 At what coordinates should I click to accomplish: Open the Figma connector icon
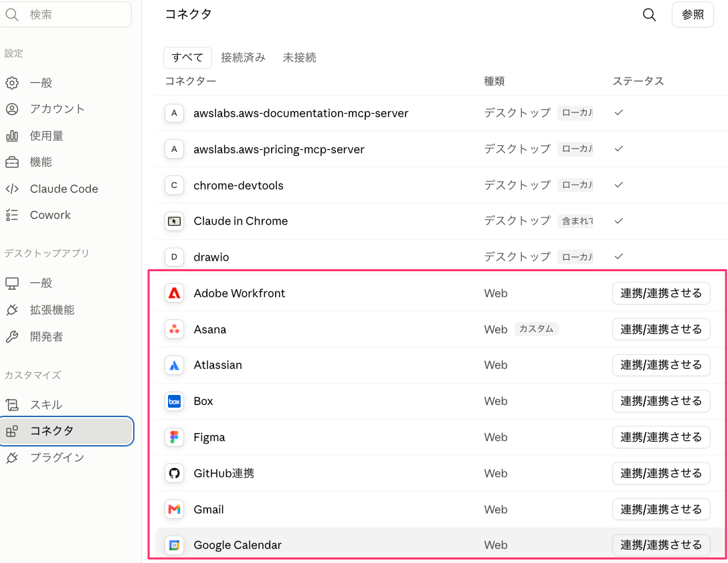pos(174,437)
